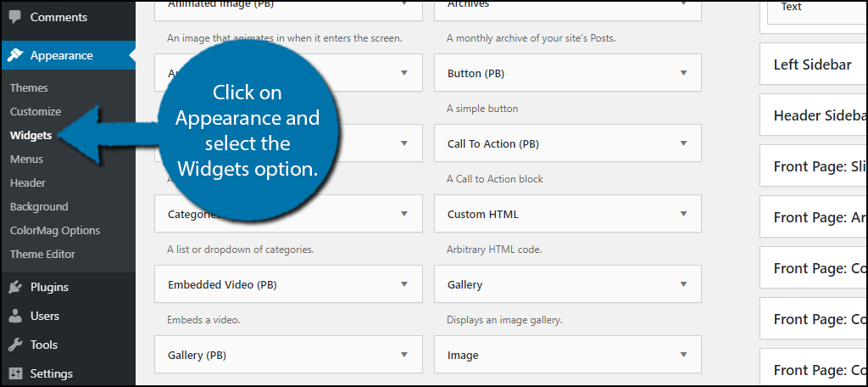Click 'Arbitrary HTML code.' description
The width and height of the screenshot is (868, 387).
pos(494,250)
